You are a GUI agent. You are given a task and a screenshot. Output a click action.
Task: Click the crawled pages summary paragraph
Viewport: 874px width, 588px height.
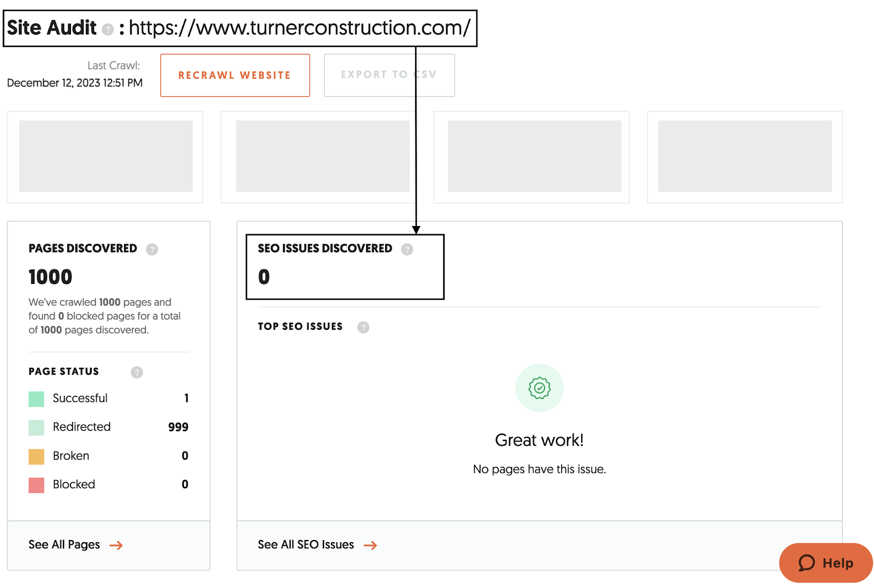104,316
